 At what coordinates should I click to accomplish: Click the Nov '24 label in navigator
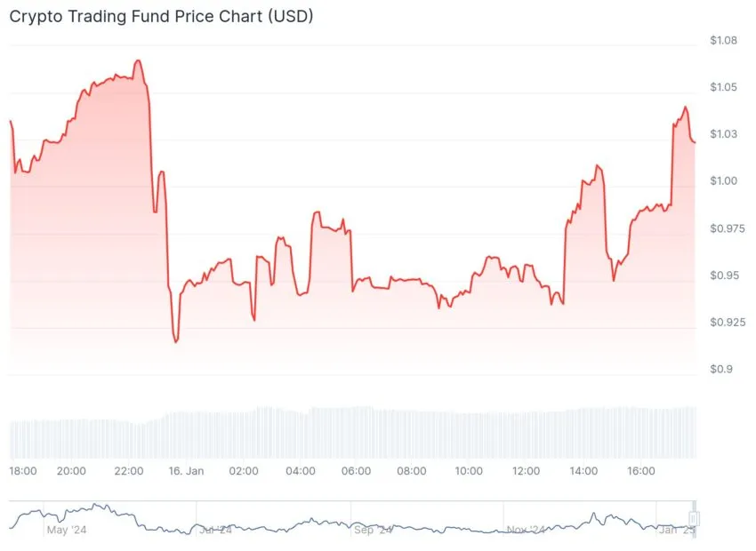pyautogui.click(x=526, y=531)
